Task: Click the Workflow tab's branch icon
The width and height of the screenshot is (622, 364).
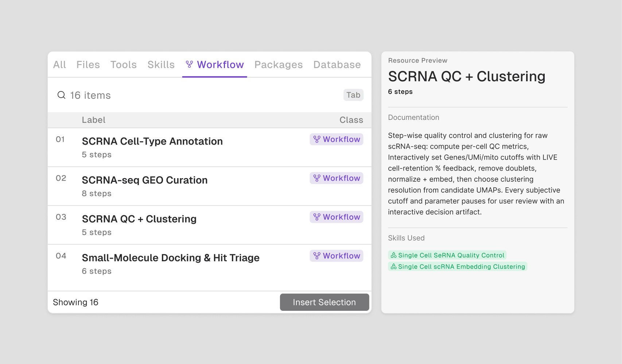Action: 189,64
